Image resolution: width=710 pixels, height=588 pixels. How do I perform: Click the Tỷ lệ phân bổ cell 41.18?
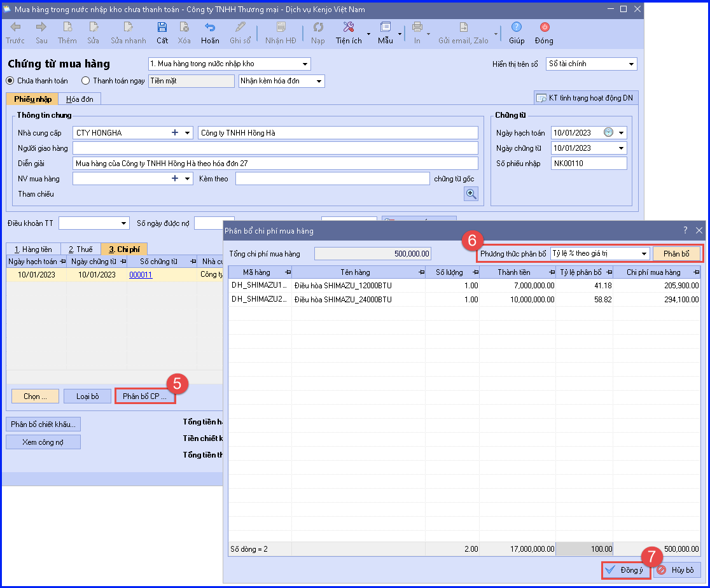coord(584,285)
